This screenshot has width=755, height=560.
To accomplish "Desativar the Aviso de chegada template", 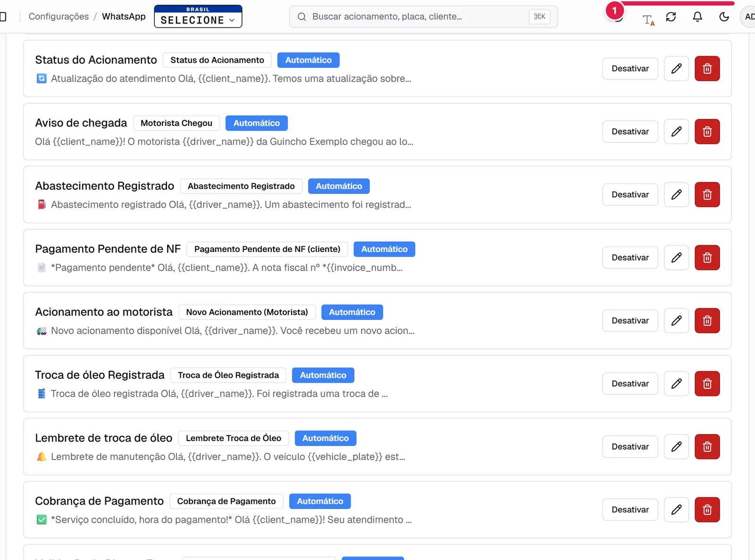I will [x=630, y=132].
